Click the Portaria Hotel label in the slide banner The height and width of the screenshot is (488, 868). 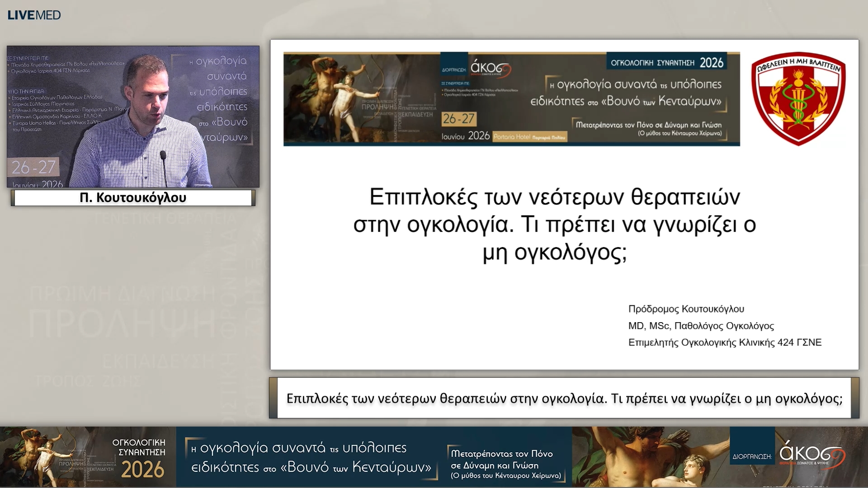click(x=530, y=137)
